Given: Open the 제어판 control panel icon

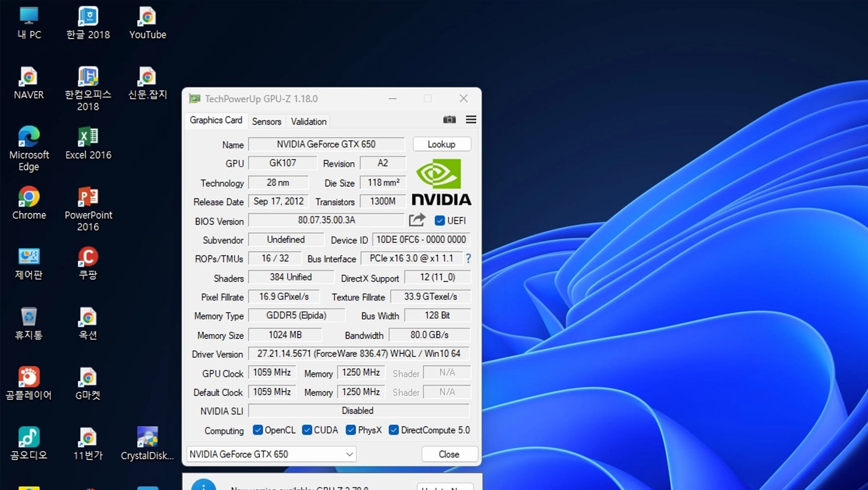Looking at the screenshot, I should 29,263.
